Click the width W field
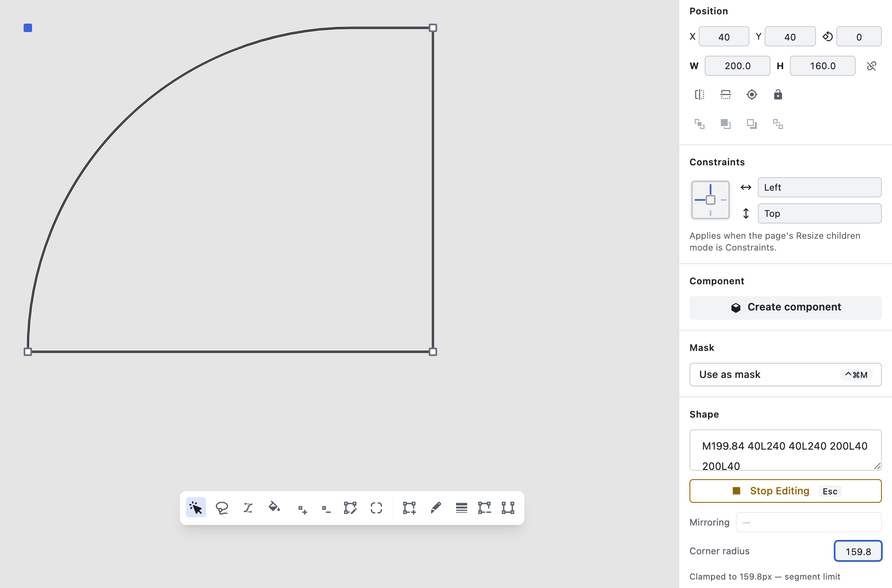The image size is (892, 588). [x=737, y=66]
